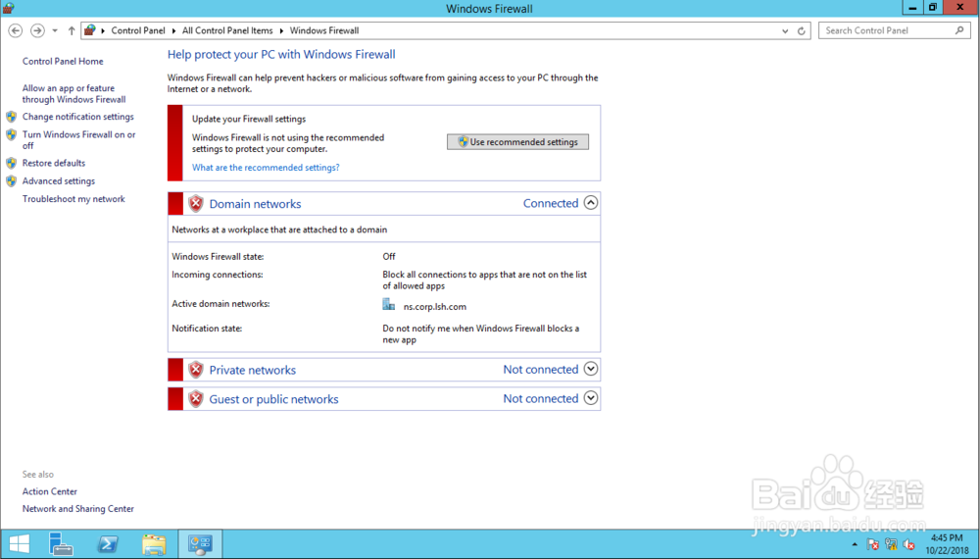The image size is (980, 559).
Task: Click the Domain networks heading
Action: coord(255,204)
